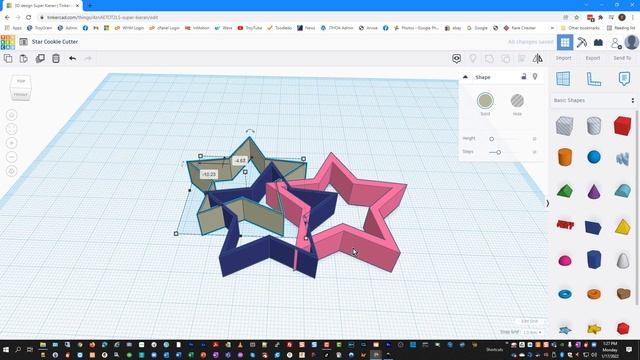Open a new browser tab

90,6
